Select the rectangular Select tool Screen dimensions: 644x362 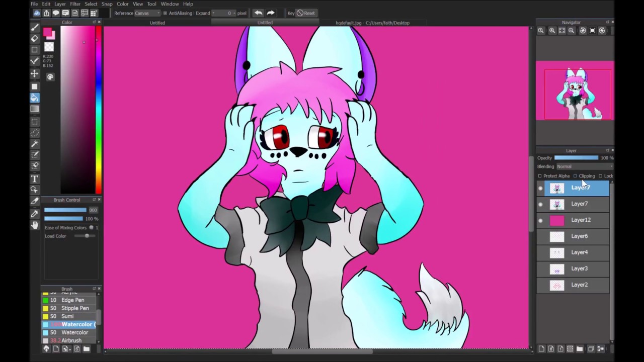35,122
